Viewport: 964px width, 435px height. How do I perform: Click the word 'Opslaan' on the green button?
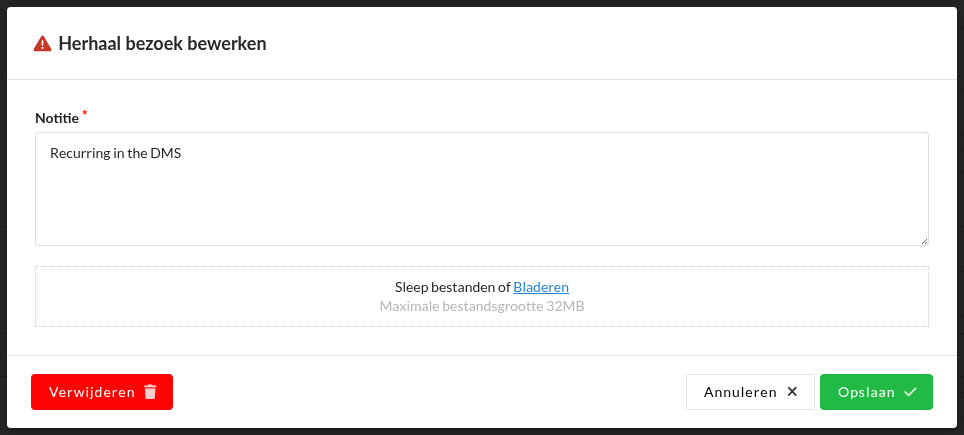point(866,392)
